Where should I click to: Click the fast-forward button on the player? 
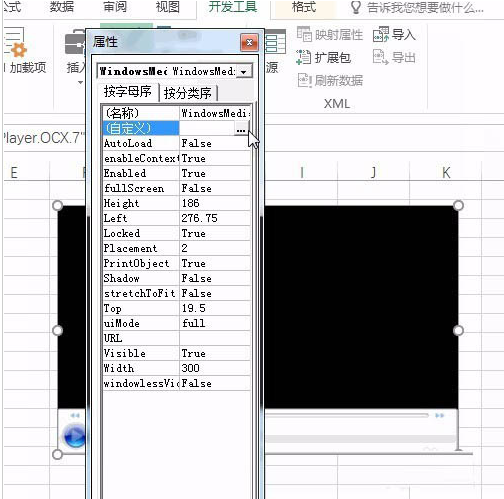(440, 415)
